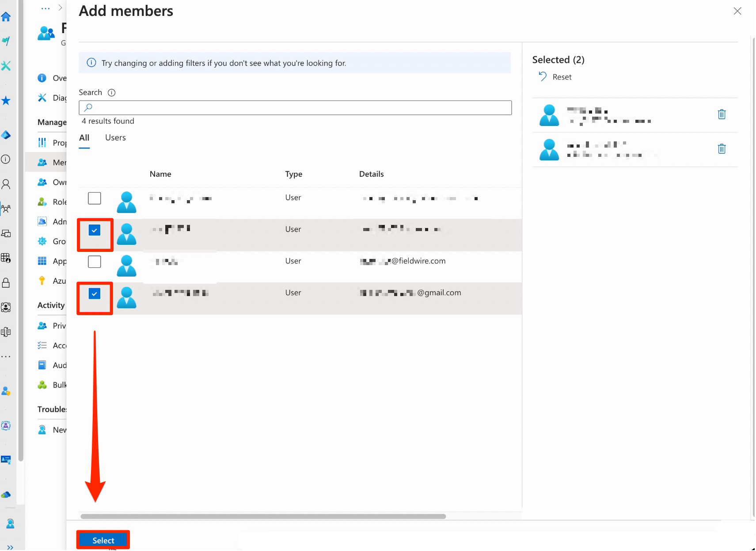
Task: Remove the first selected member with trash icon
Action: point(722,114)
